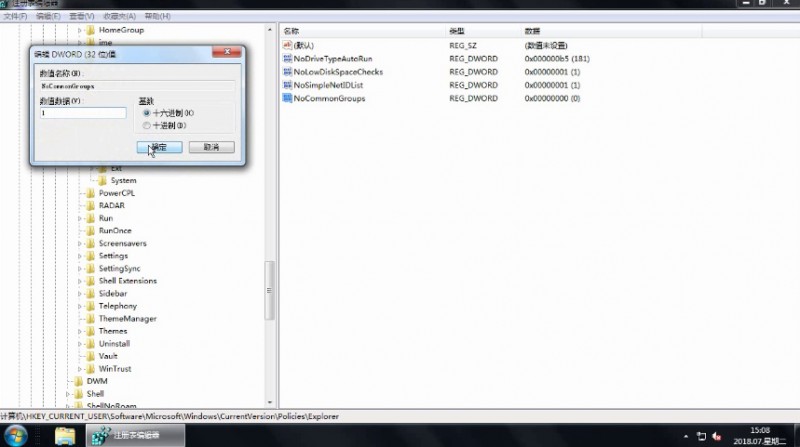The width and height of the screenshot is (800, 447).
Task: Open the 文件(F) File menu
Action: (15, 16)
